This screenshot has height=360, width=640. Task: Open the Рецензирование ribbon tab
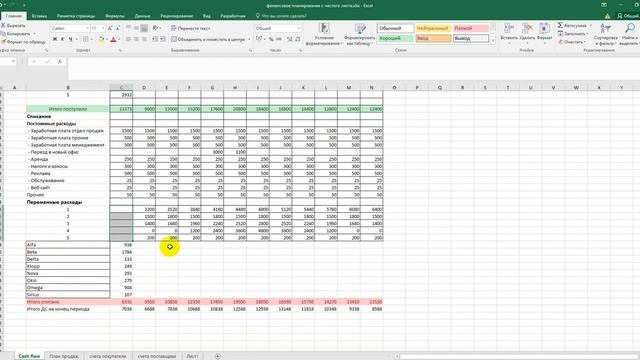(x=176, y=16)
